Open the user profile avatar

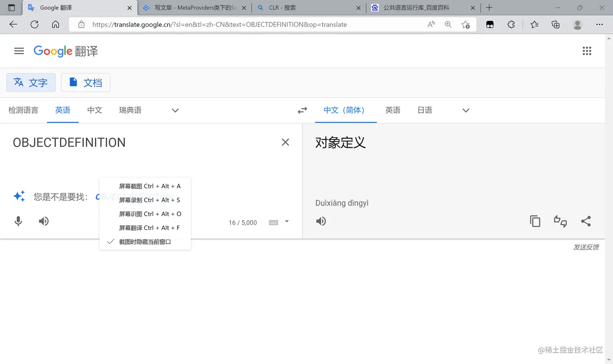coord(577,24)
